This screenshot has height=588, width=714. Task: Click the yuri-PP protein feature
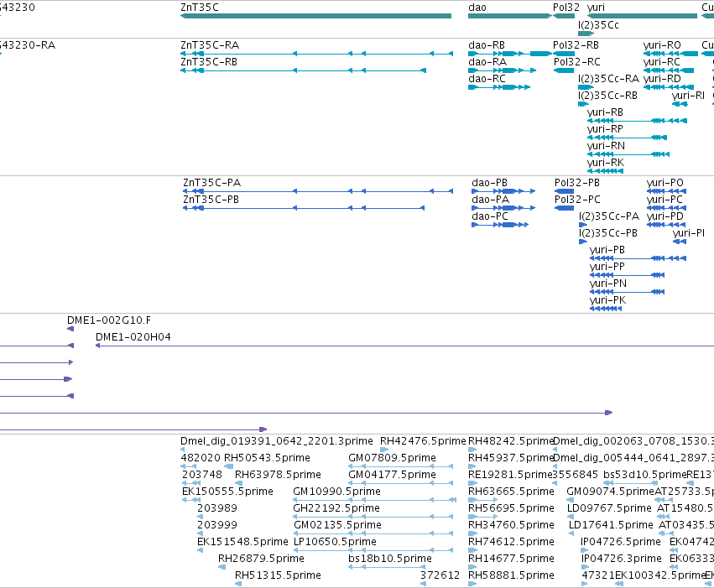[x=627, y=275]
